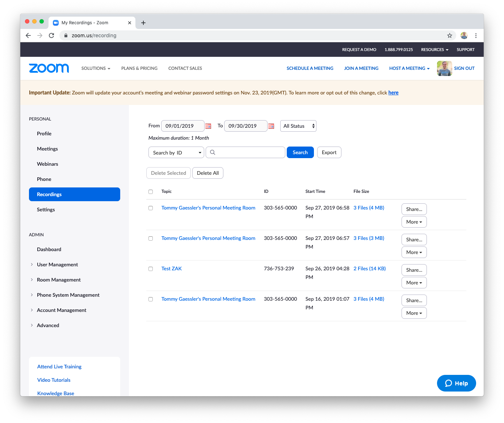Click the Zoom logo

(49, 68)
